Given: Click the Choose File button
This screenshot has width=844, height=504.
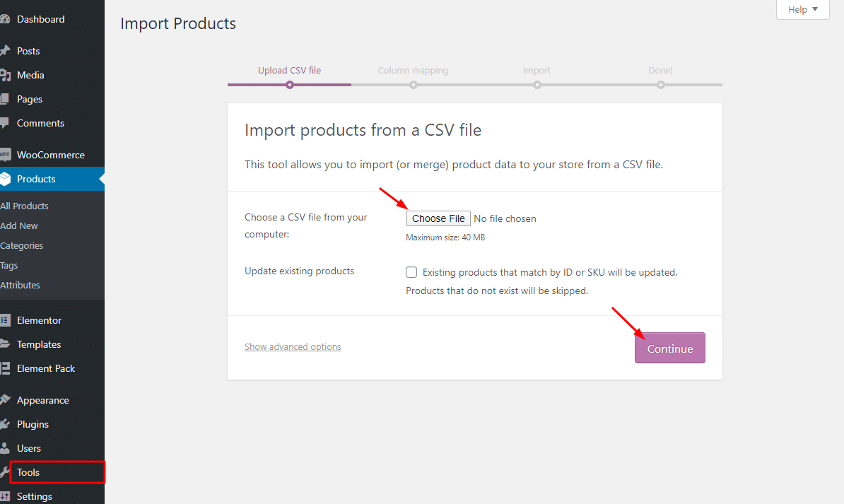Looking at the screenshot, I should [x=438, y=218].
